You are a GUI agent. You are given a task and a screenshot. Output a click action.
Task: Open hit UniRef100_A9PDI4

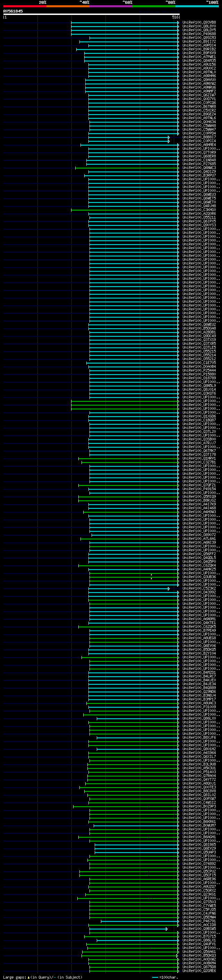[x=199, y=45]
